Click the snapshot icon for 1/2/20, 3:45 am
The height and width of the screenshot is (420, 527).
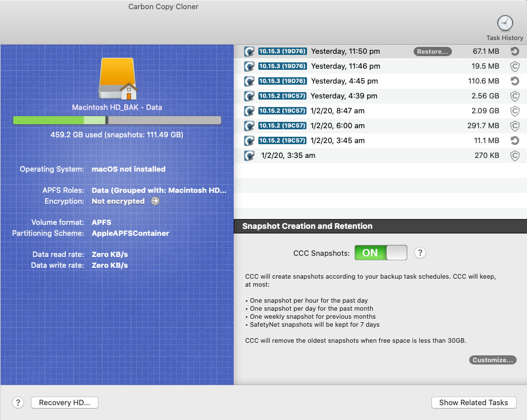(x=249, y=141)
